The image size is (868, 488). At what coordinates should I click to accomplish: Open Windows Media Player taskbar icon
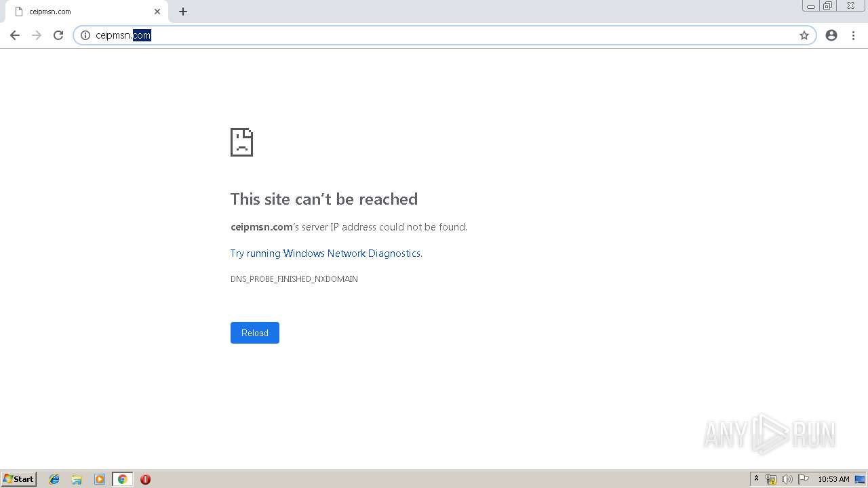pos(100,479)
